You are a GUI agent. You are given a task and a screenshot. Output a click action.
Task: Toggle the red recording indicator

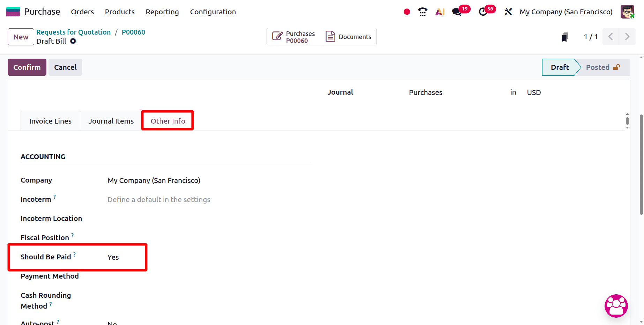click(x=406, y=12)
